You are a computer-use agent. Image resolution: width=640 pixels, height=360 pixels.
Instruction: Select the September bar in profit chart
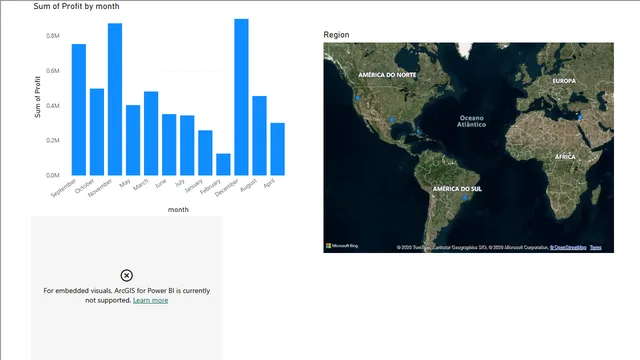click(79, 110)
